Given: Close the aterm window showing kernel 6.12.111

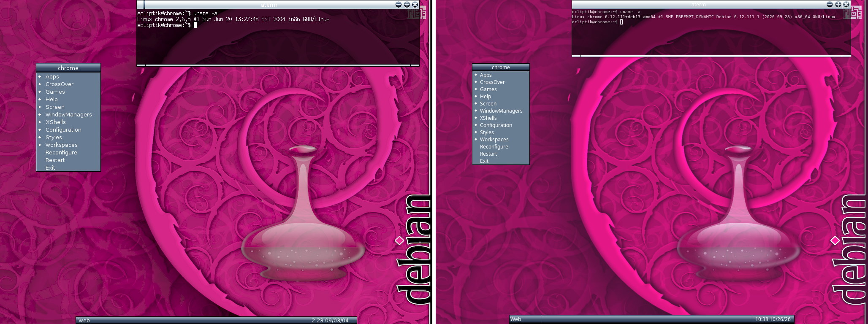Looking at the screenshot, I should pos(846,4).
